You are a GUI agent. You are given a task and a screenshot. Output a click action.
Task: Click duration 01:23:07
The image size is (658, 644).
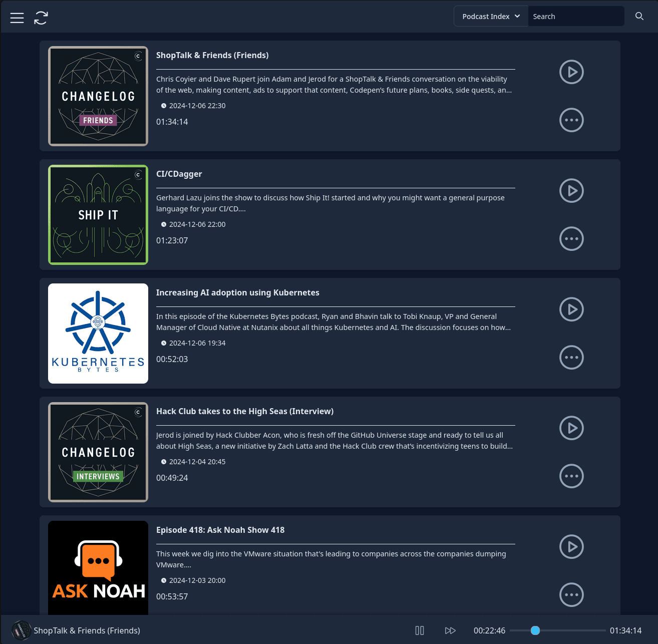click(172, 240)
